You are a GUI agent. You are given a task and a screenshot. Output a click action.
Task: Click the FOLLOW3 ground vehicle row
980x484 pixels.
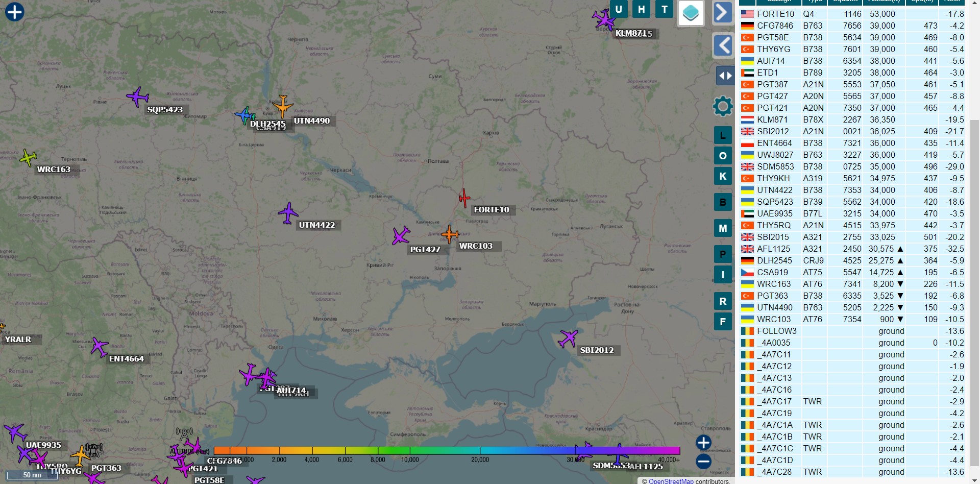852,331
